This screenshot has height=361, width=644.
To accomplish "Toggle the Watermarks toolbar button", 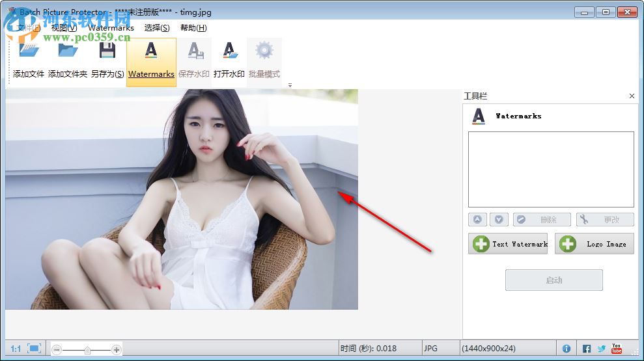I will [x=151, y=62].
